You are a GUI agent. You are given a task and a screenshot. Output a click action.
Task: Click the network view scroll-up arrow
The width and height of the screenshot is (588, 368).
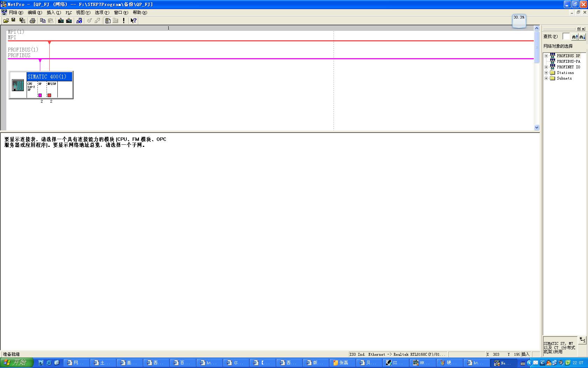(x=537, y=28)
